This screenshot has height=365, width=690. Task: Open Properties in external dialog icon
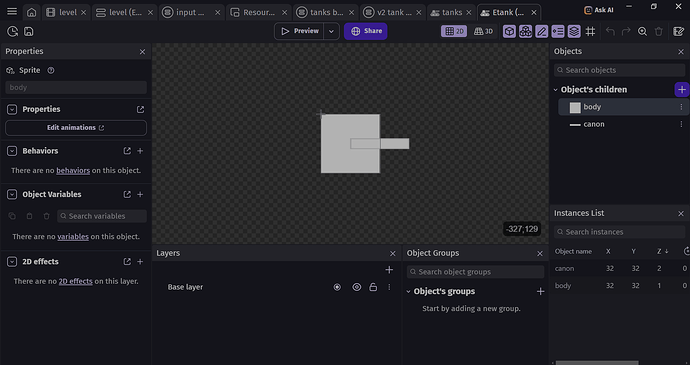click(x=140, y=109)
